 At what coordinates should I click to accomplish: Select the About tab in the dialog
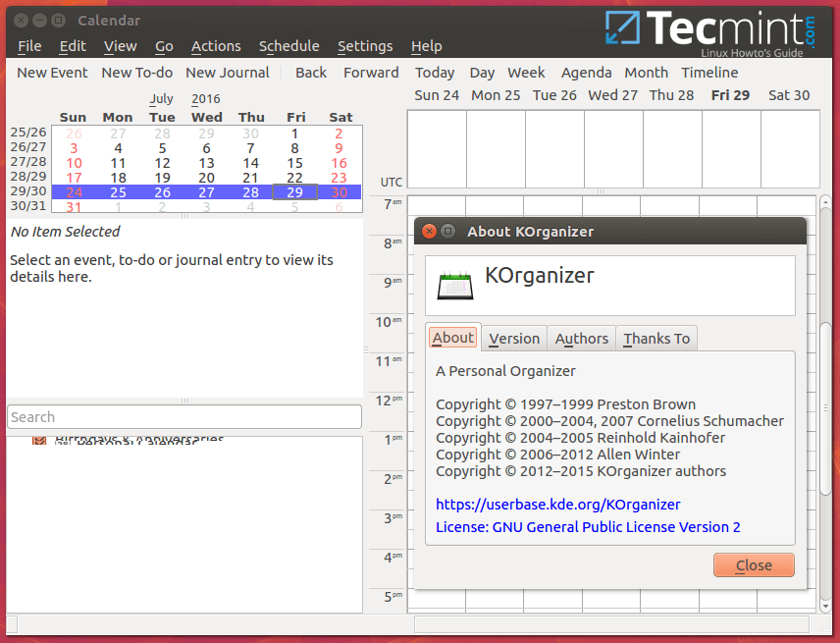pyautogui.click(x=453, y=338)
